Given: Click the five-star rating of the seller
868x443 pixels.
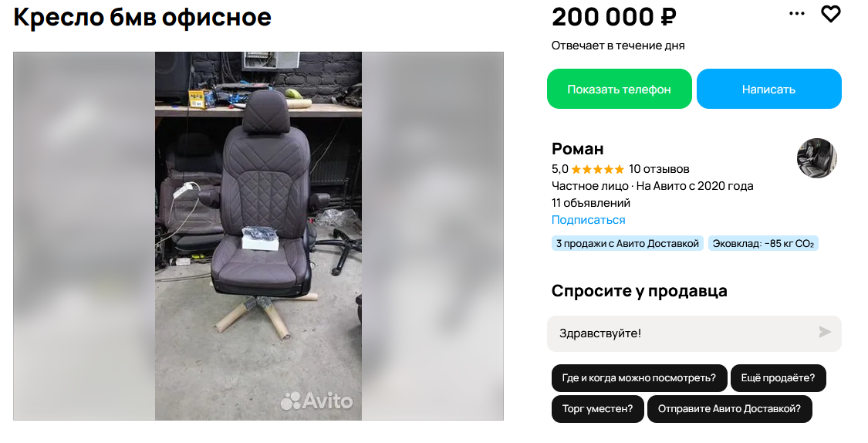Looking at the screenshot, I should [x=597, y=169].
